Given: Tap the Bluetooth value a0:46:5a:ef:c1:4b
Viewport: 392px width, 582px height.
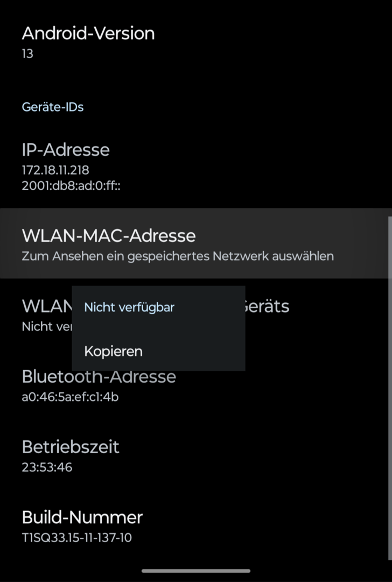Looking at the screenshot, I should pos(70,397).
